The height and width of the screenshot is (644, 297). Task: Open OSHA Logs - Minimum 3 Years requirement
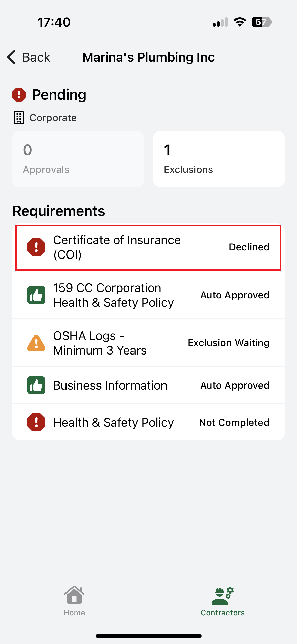click(100, 343)
